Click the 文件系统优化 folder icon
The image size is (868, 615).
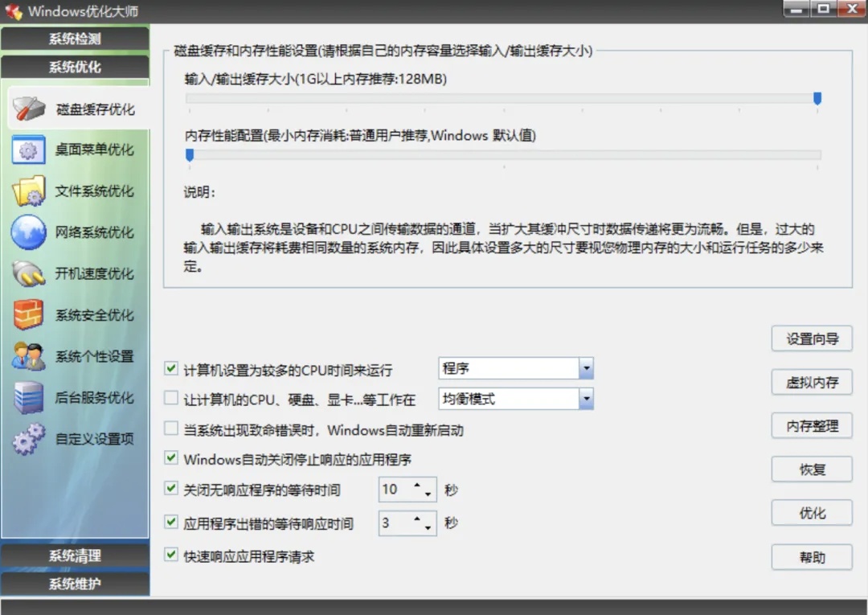[x=29, y=191]
